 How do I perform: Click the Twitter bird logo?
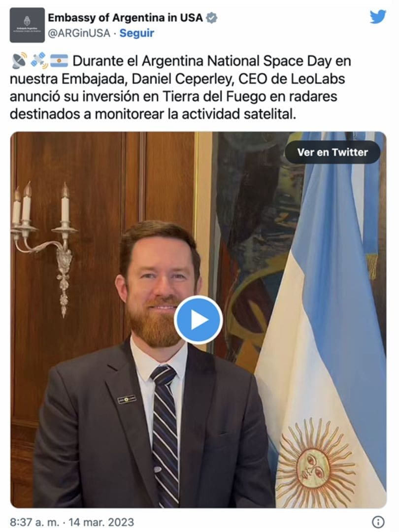point(378,17)
